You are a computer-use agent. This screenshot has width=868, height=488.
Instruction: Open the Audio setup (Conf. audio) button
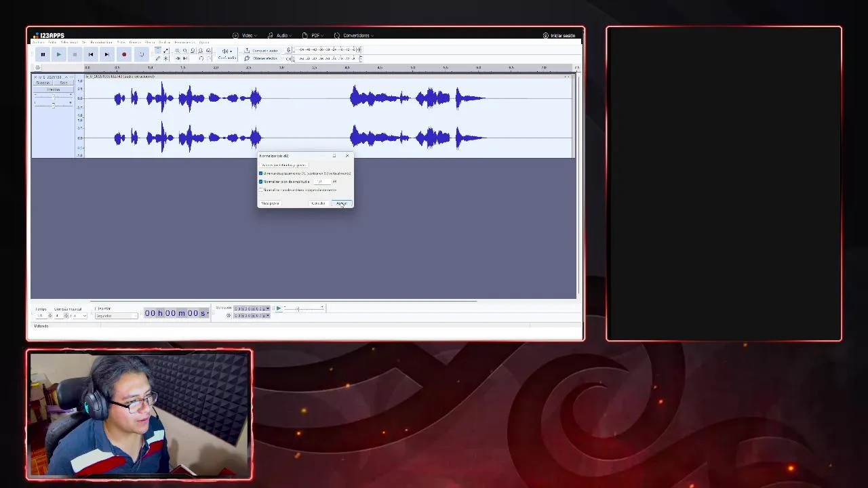(x=226, y=54)
